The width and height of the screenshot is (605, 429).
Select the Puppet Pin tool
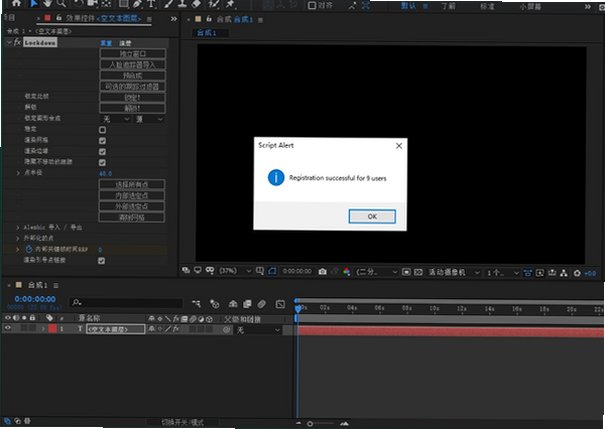230,4
